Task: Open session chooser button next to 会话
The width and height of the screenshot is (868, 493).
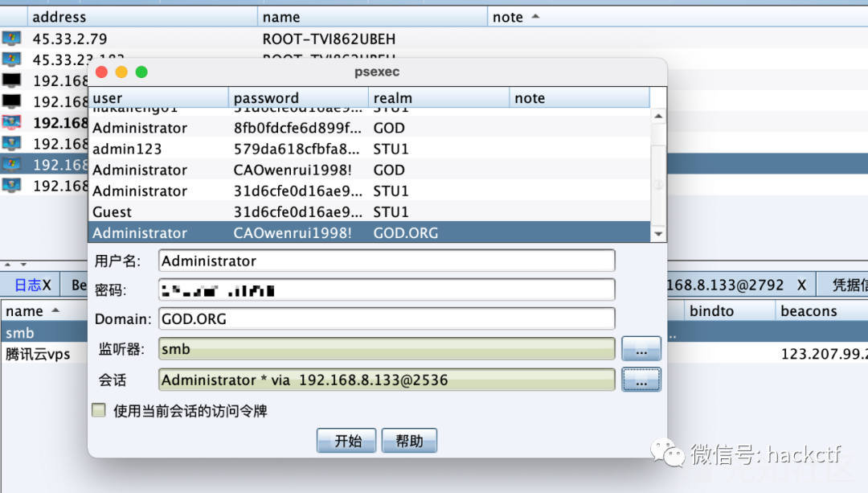Action: pyautogui.click(x=641, y=380)
